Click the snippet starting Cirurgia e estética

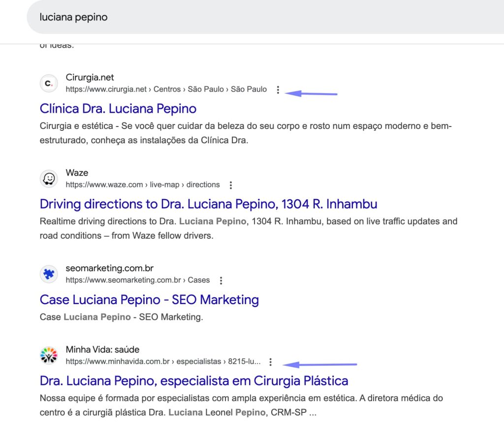[246, 133]
